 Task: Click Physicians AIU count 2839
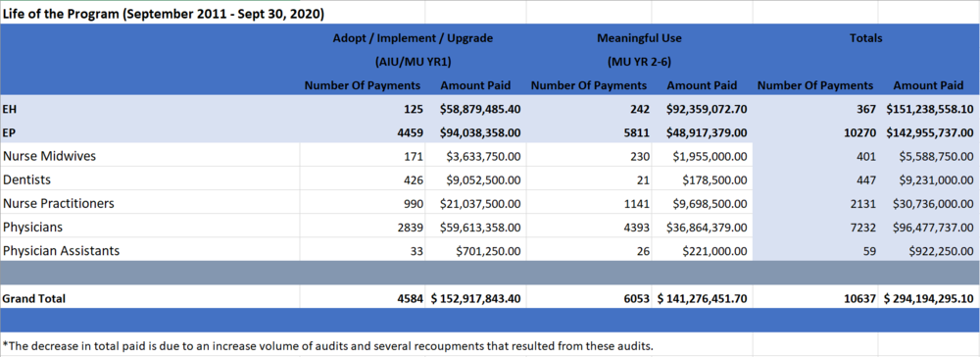[x=411, y=229]
